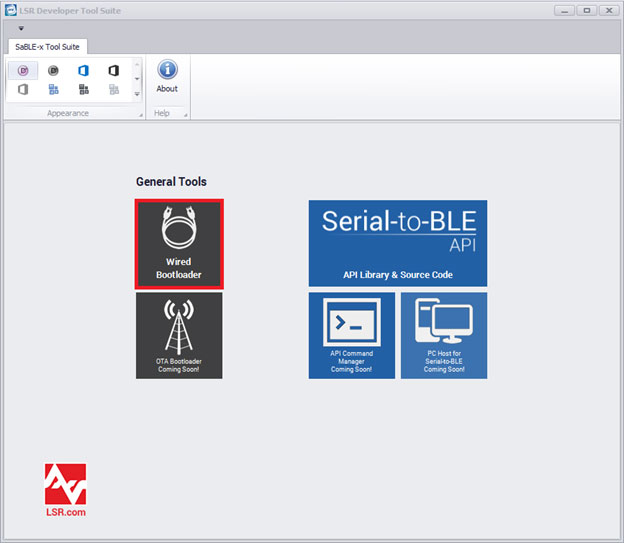Expand the Appearance skin gallery dropdown
This screenshot has width=624, height=543.
[137, 94]
